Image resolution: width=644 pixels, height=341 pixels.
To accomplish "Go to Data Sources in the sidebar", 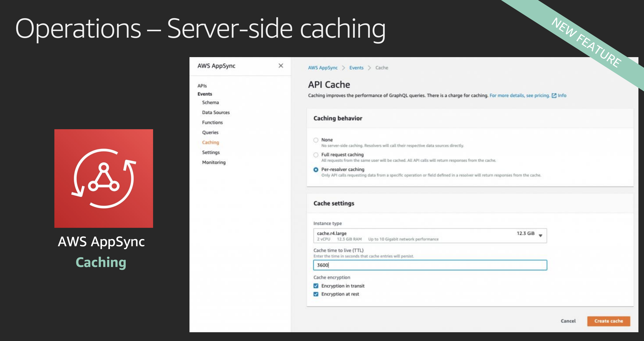I will pos(216,112).
